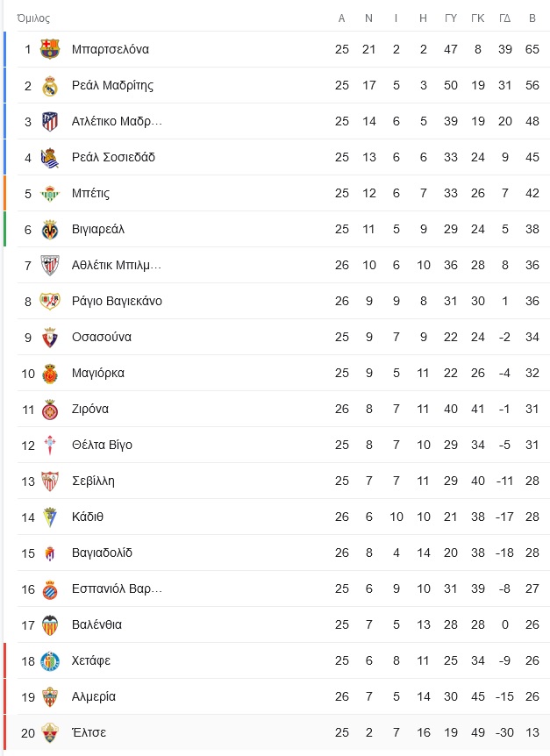Click the Ζιρόνα team name
550x756 pixels.
point(90,409)
